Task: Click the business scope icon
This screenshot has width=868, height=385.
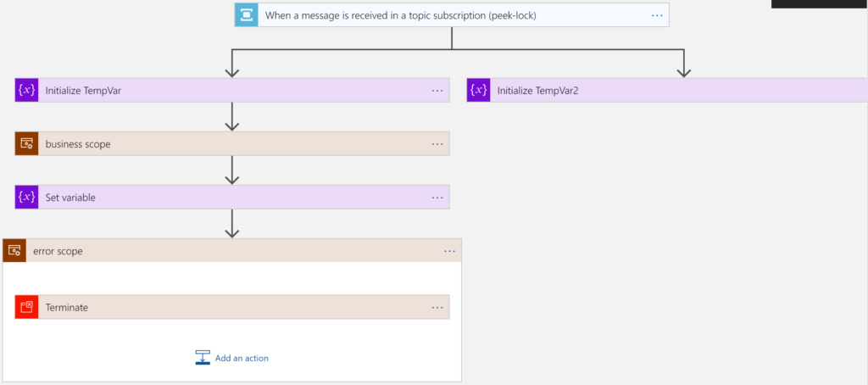Action: click(x=27, y=144)
